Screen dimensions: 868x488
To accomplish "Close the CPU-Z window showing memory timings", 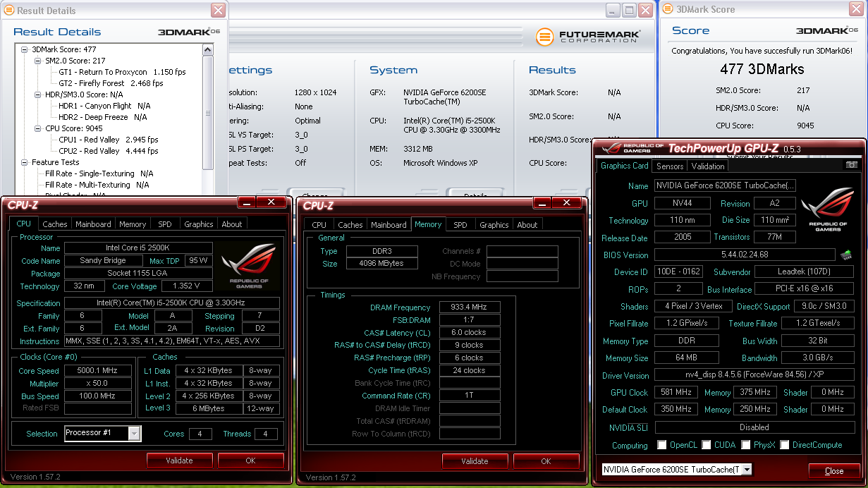I will tap(566, 202).
